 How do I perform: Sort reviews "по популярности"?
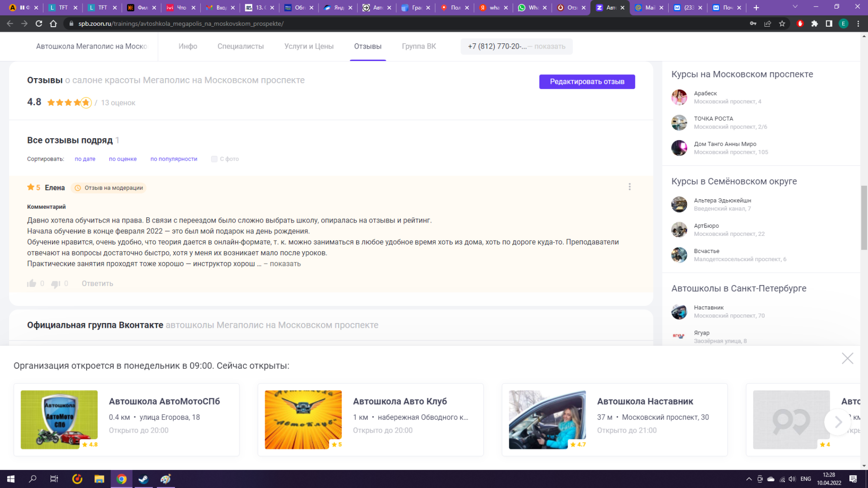click(174, 159)
